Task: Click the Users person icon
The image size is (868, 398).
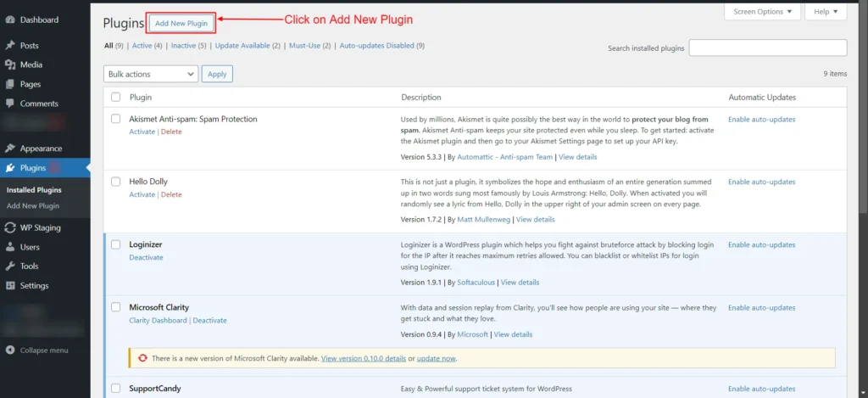Action: click(x=10, y=247)
